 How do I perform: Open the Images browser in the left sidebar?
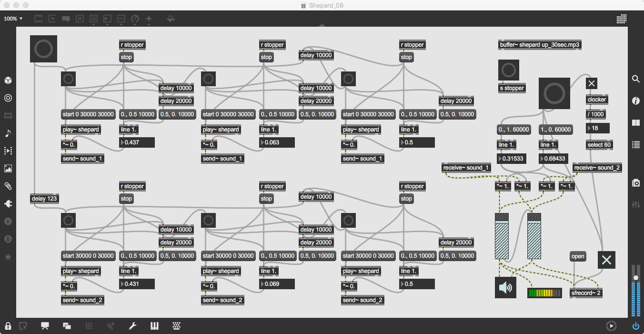click(x=8, y=168)
